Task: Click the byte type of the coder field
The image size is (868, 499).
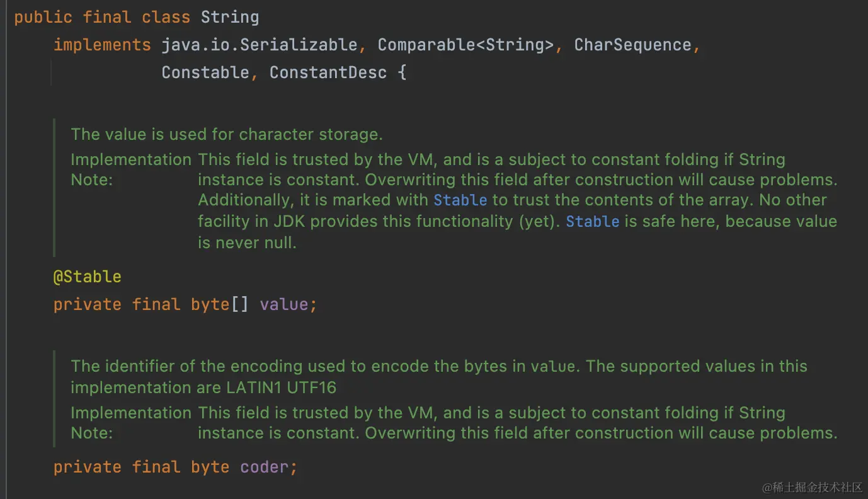Action: pos(210,467)
